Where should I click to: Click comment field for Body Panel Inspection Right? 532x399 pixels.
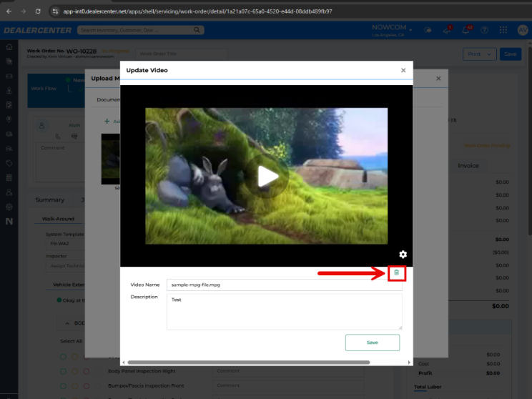[x=288, y=371]
